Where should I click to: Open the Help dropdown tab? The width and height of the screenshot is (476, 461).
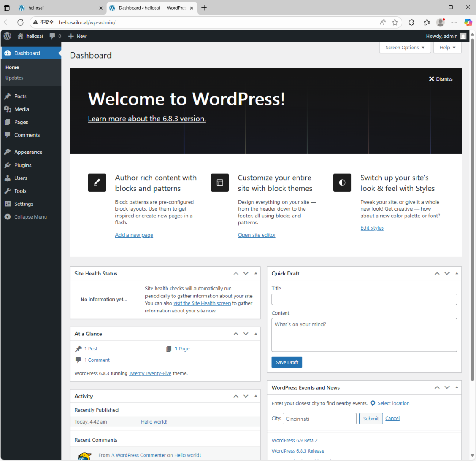[x=447, y=48]
